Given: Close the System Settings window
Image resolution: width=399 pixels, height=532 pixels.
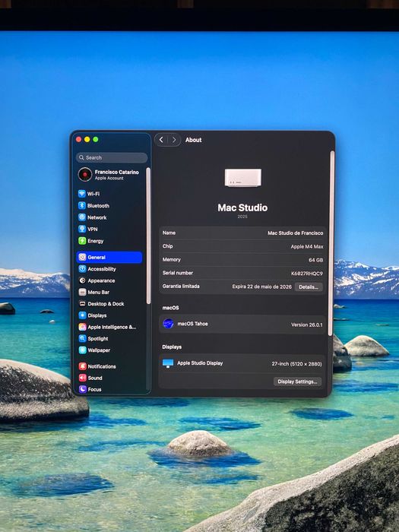Looking at the screenshot, I should tap(79, 139).
